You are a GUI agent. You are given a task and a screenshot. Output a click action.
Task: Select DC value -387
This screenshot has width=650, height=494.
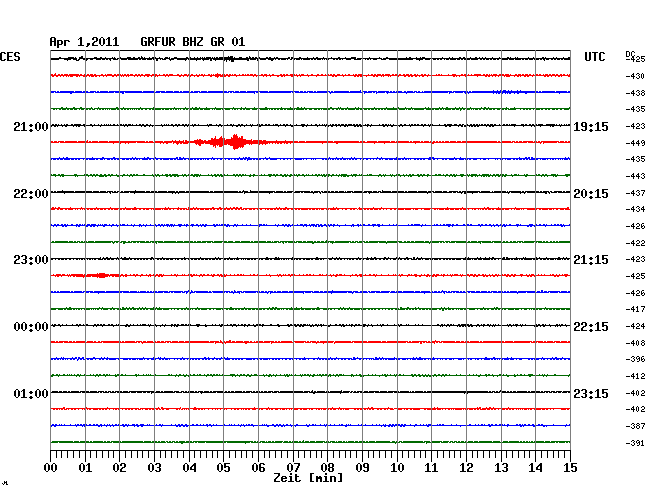635,426
